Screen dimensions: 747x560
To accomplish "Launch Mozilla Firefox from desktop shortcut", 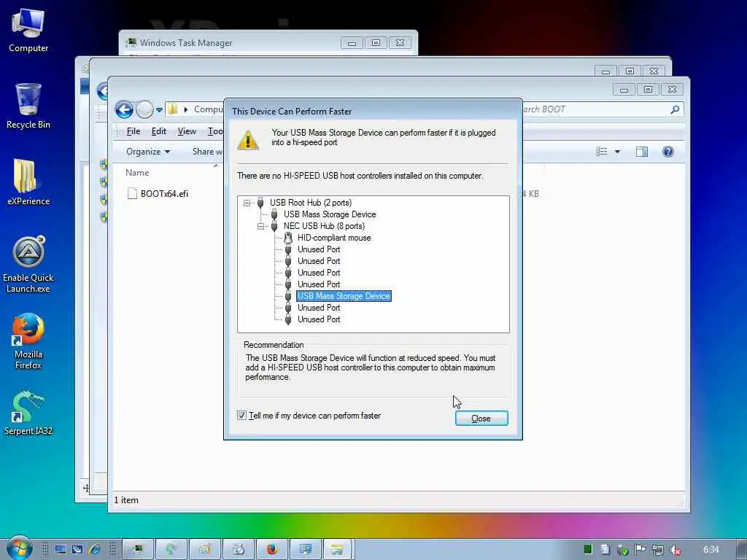I will 28,341.
